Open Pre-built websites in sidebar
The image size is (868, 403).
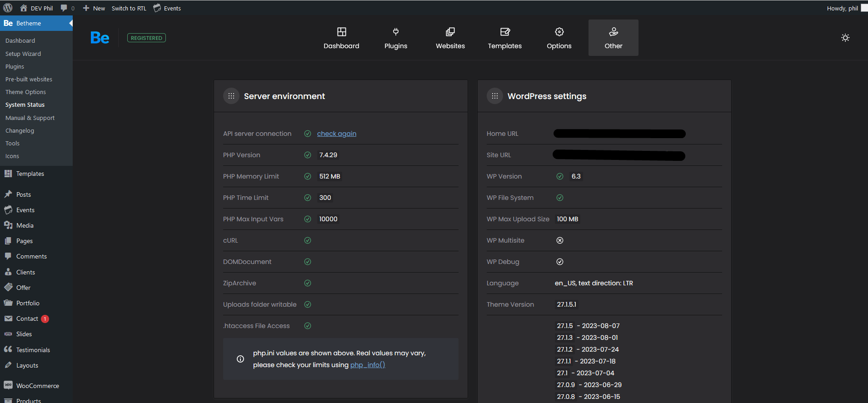click(x=29, y=79)
